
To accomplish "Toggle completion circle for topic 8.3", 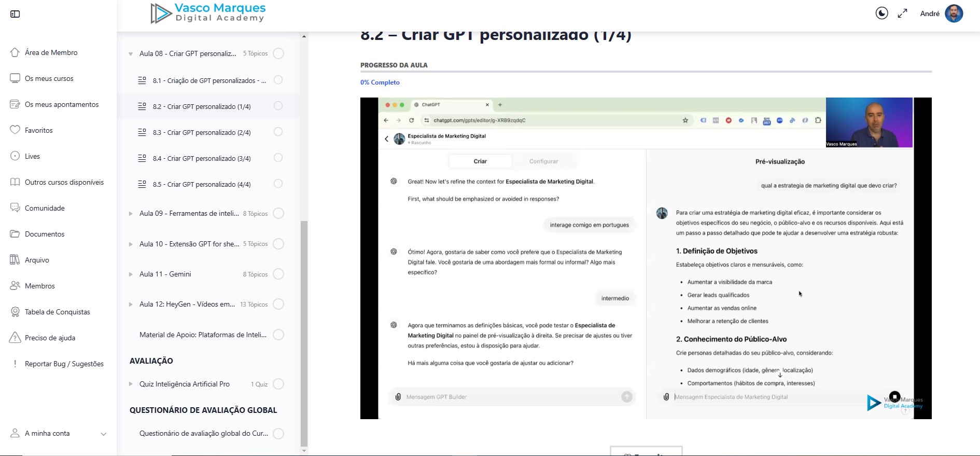I will click(x=278, y=132).
